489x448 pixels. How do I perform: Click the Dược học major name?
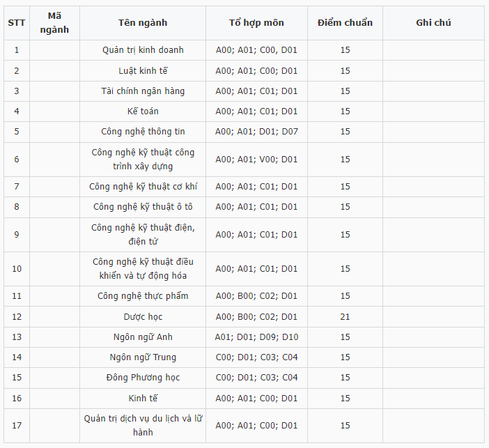(143, 316)
